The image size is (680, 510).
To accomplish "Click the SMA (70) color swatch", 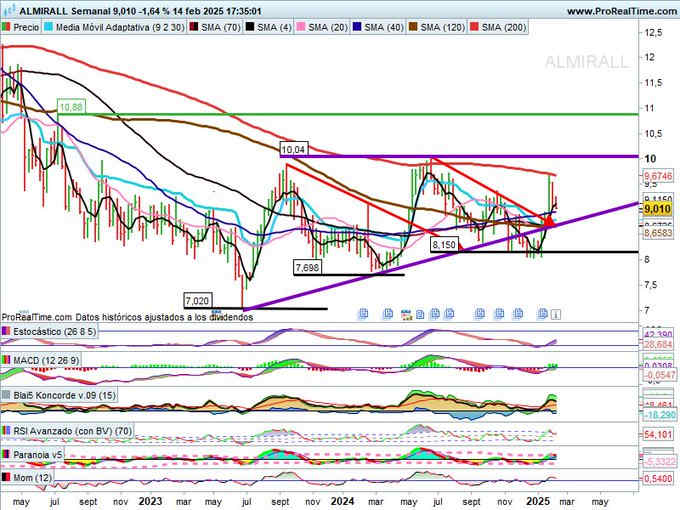I will [194, 27].
